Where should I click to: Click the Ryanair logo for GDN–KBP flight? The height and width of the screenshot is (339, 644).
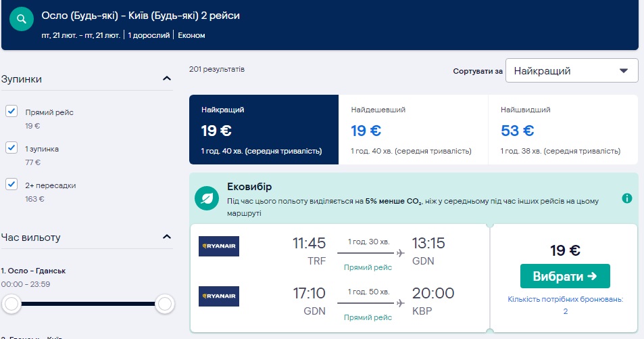pos(219,296)
